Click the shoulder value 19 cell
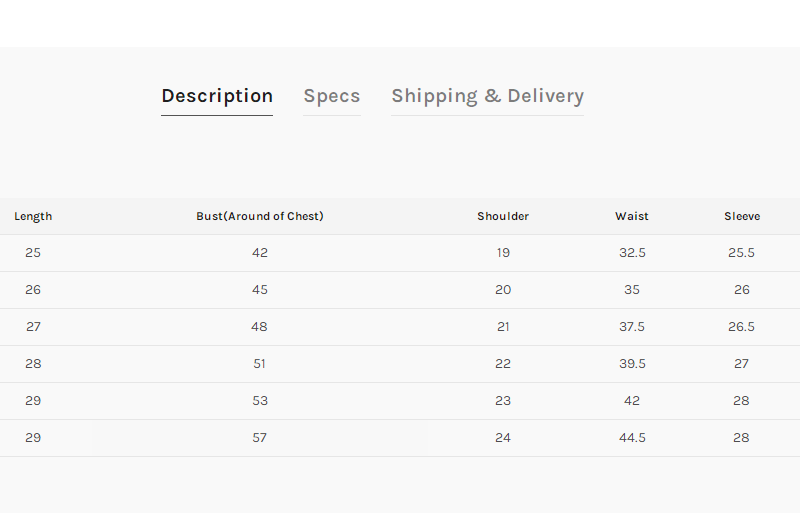800x513 pixels. (x=503, y=253)
